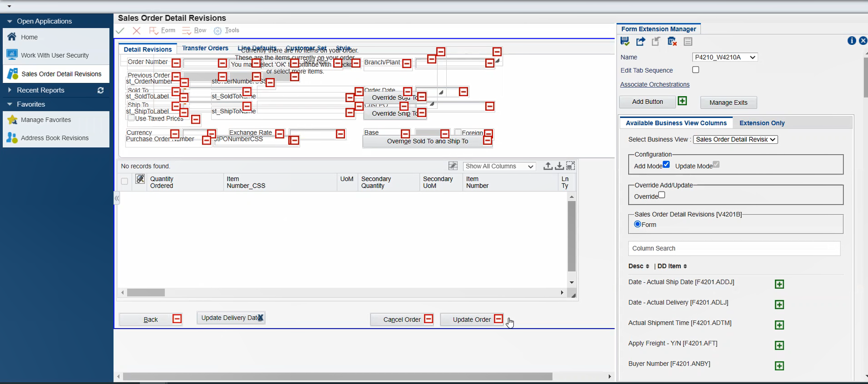Open the top-left dropdown arrow menu

pos(9,6)
